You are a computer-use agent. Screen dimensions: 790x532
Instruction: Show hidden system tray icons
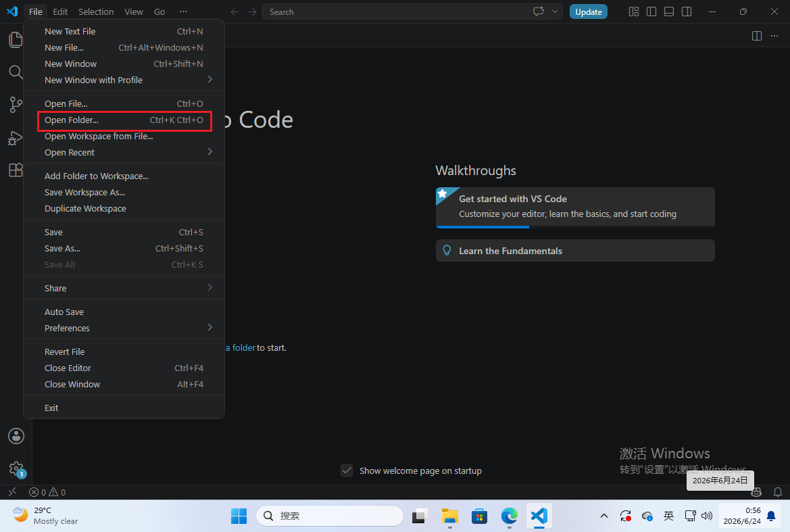coord(604,516)
